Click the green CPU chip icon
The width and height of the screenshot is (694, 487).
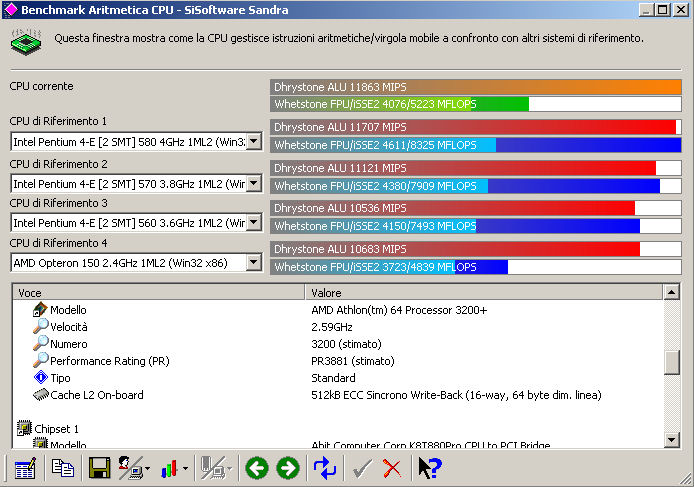pos(26,42)
